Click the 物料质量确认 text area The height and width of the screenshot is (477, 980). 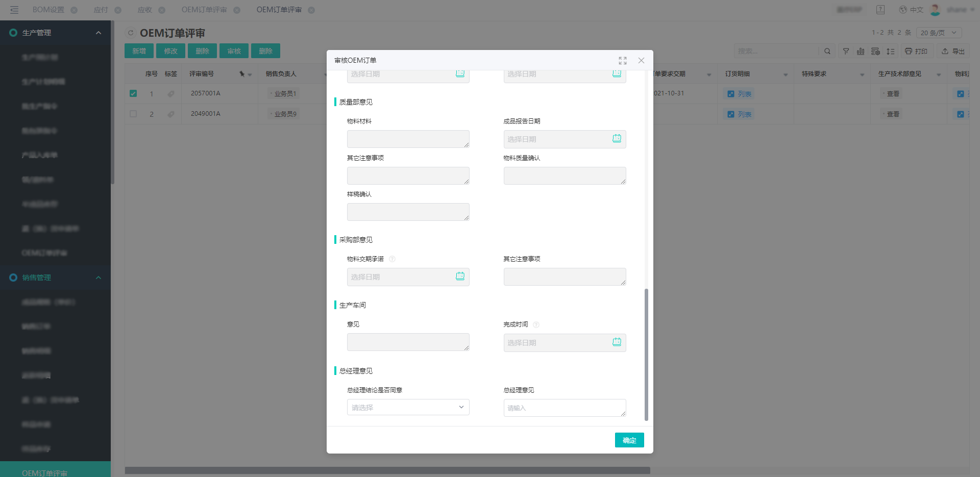(565, 175)
